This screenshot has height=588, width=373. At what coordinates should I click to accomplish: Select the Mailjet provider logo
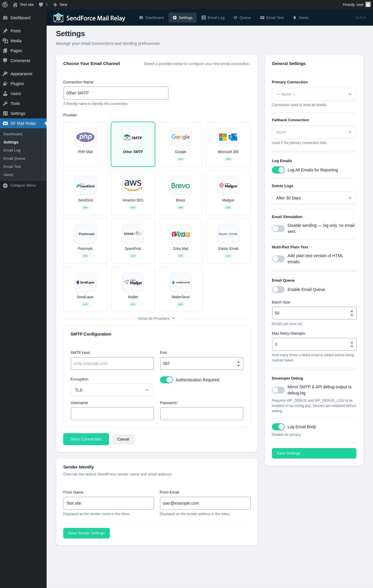(x=133, y=282)
